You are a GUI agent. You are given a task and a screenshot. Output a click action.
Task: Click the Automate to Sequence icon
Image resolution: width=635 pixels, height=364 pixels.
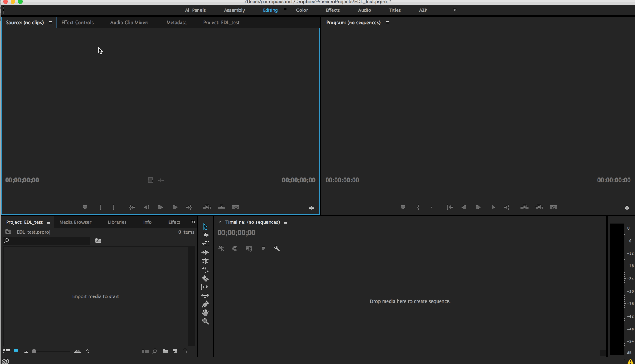(x=145, y=351)
